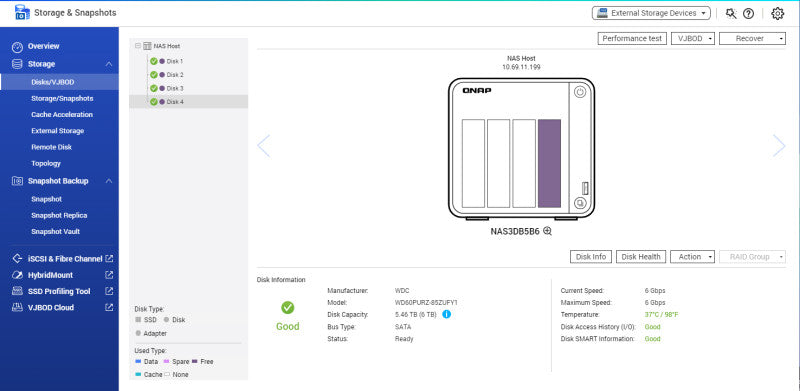
Task: Select the third drive bay
Action: pyautogui.click(x=524, y=163)
